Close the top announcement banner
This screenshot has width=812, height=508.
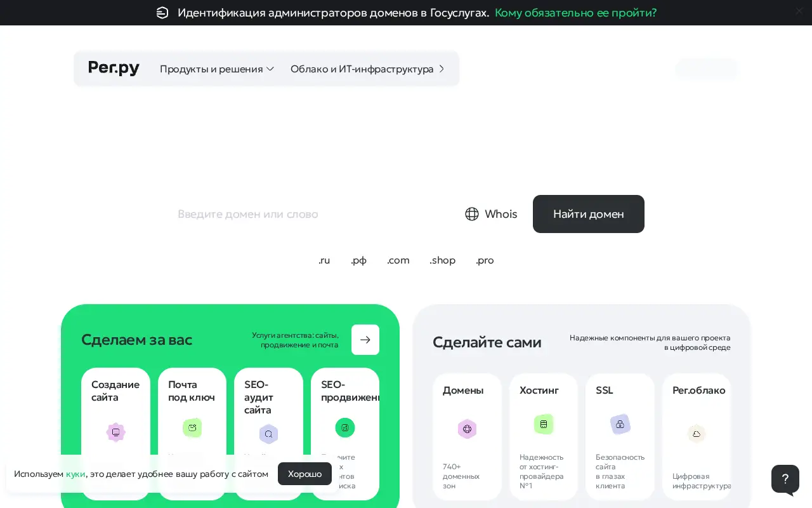pos(799,11)
